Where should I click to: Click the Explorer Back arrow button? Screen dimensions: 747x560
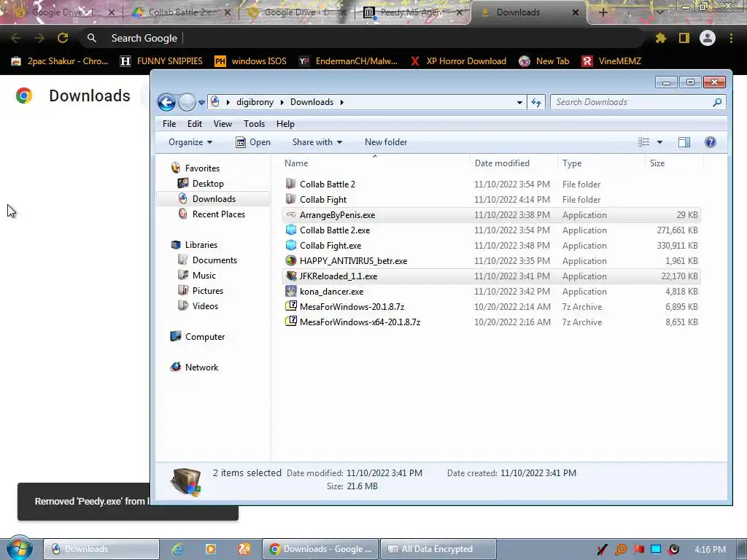point(166,102)
